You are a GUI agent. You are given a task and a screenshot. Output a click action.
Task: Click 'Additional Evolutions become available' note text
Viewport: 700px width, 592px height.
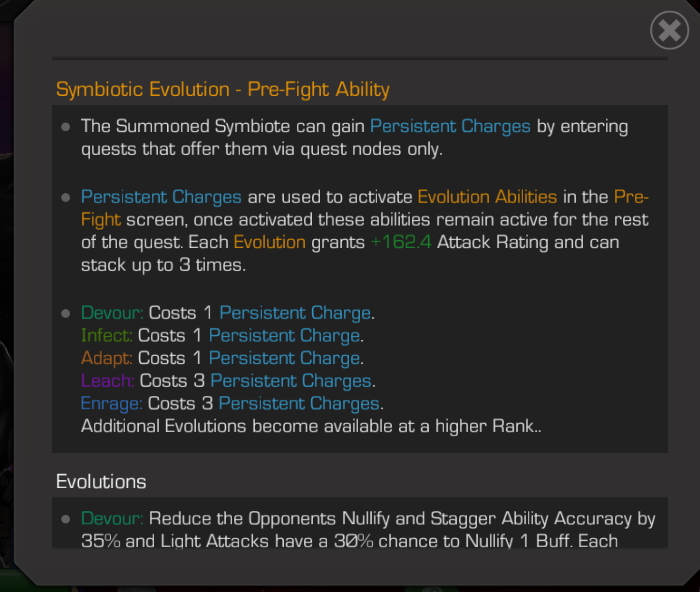310,426
